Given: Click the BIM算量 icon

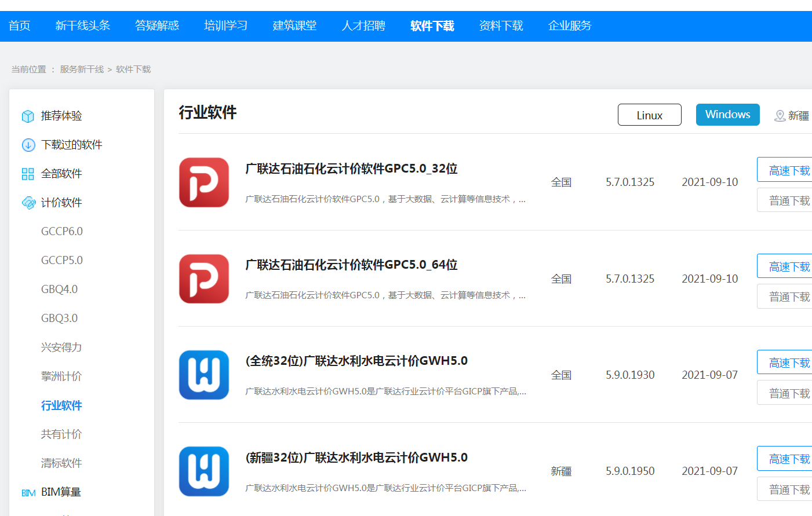Looking at the screenshot, I should click(x=28, y=493).
